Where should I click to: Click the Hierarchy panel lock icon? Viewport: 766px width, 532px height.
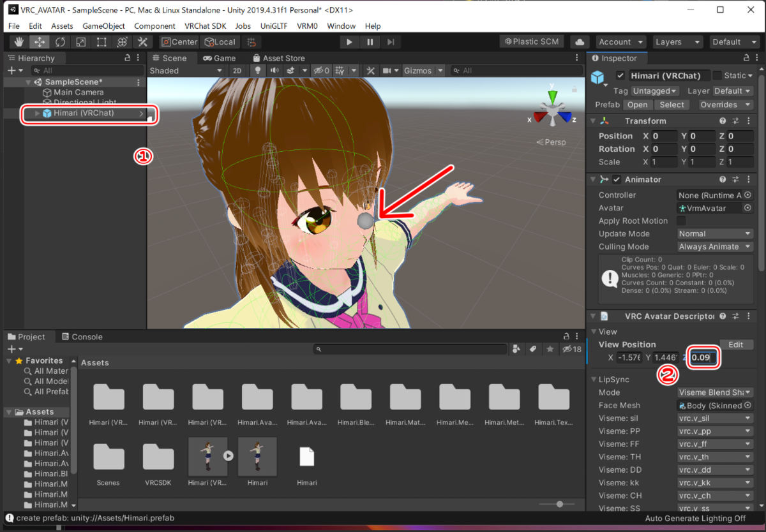click(x=127, y=58)
